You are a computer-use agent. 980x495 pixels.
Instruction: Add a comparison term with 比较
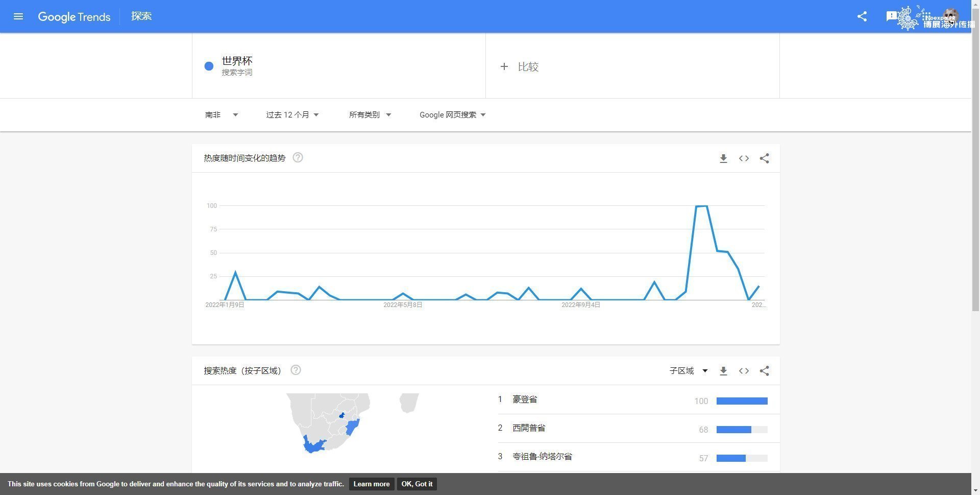520,66
